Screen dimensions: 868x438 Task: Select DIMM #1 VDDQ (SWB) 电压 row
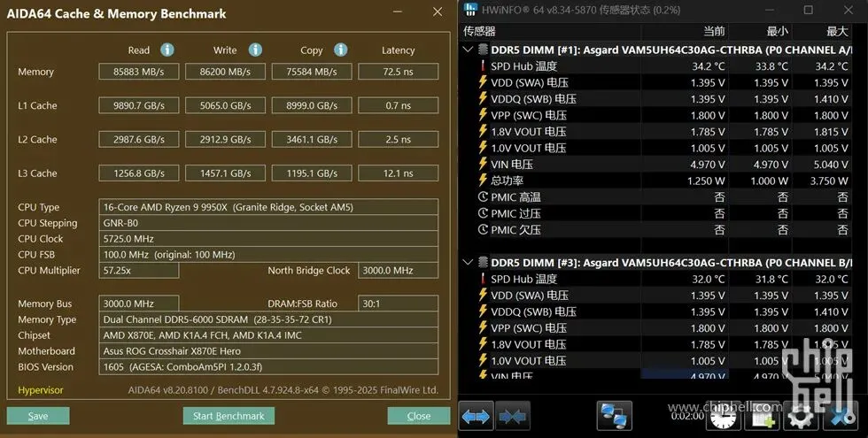point(656,99)
